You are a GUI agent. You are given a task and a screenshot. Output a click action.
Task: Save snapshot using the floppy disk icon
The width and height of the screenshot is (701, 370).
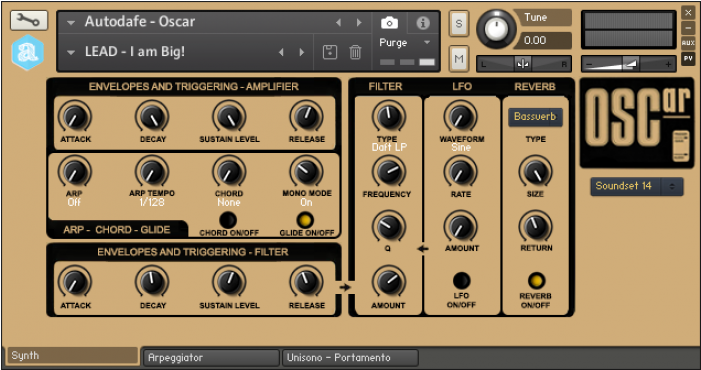[x=330, y=52]
